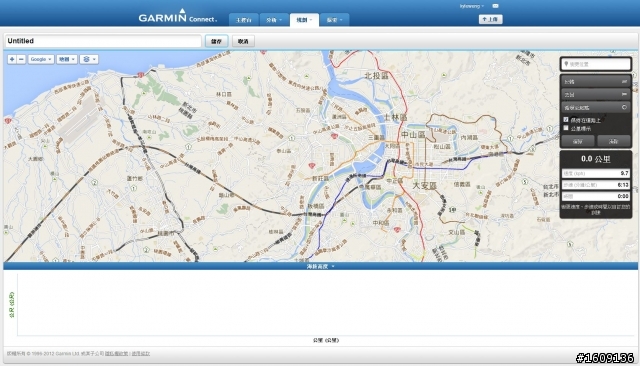Viewport: 640px width, 366px height.
Task: Select the active 規劃 tab
Action: [x=304, y=20]
